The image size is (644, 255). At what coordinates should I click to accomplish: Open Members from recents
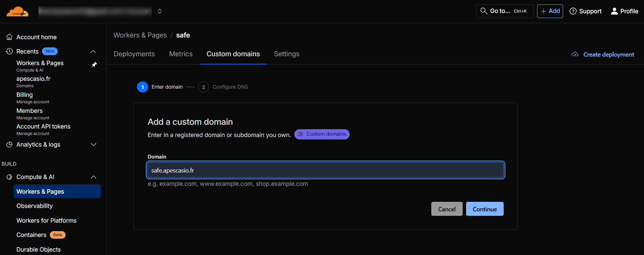[33, 114]
